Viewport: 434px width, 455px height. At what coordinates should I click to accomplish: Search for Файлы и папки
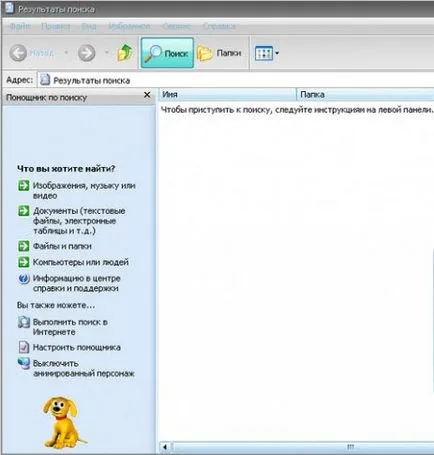tap(62, 246)
